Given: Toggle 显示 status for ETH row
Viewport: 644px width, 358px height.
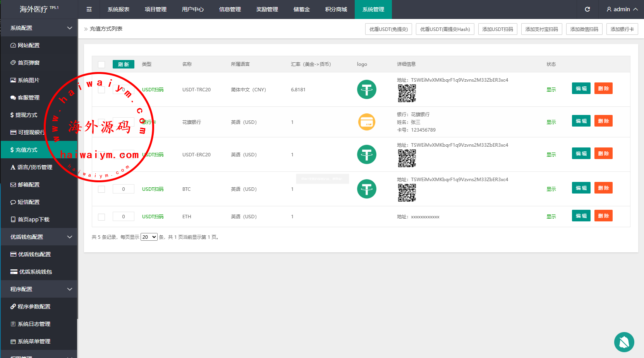Looking at the screenshot, I should (551, 217).
